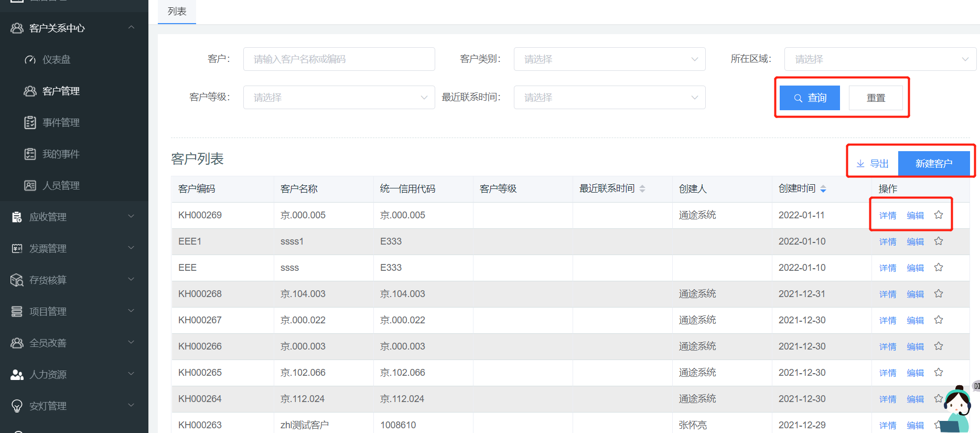
Task: Open the 客户类别 dropdown
Action: coord(609,59)
